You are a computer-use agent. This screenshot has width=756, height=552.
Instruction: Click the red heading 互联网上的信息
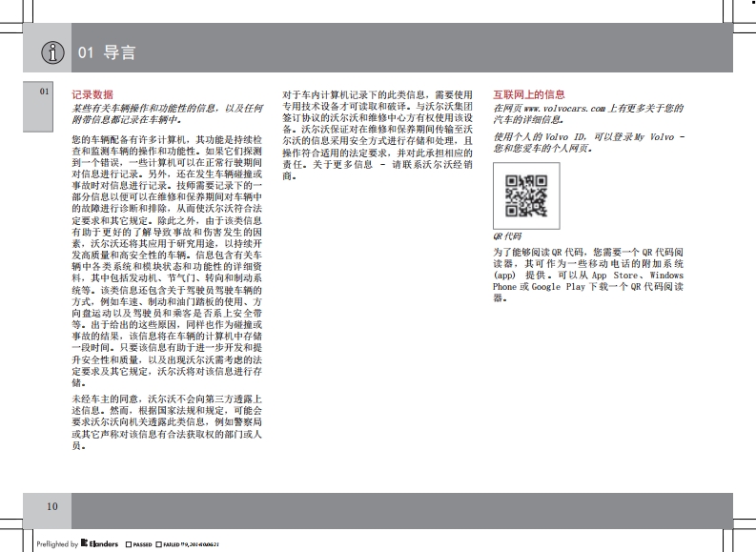[x=528, y=94]
